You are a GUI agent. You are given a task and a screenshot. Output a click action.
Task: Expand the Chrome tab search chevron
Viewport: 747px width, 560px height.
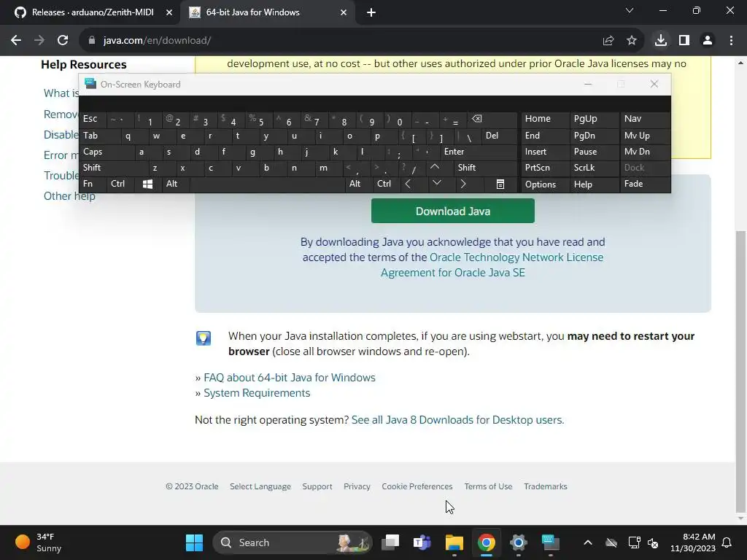pyautogui.click(x=630, y=10)
